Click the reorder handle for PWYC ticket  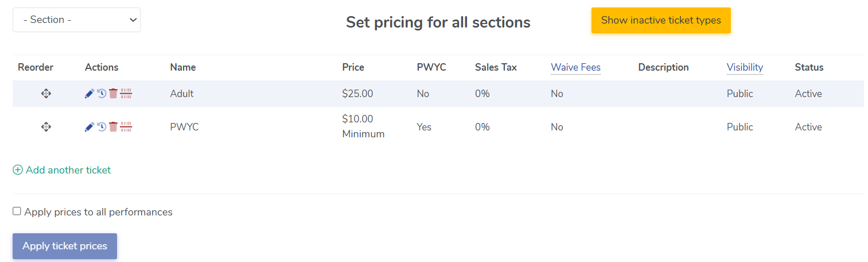[x=46, y=127]
